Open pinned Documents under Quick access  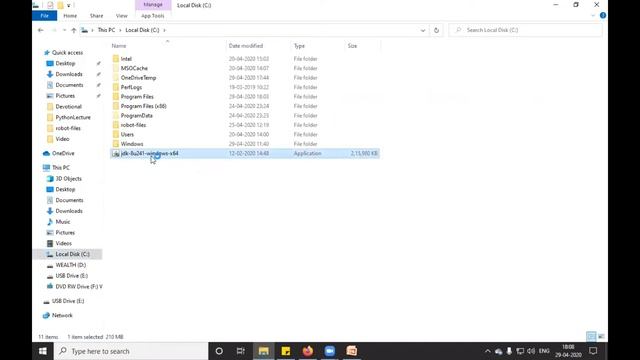tap(69, 85)
